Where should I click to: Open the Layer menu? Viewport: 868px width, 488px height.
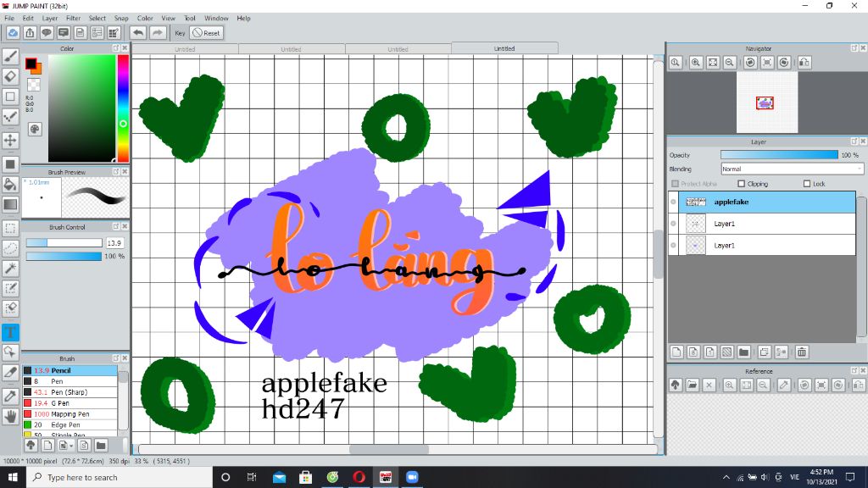click(50, 19)
